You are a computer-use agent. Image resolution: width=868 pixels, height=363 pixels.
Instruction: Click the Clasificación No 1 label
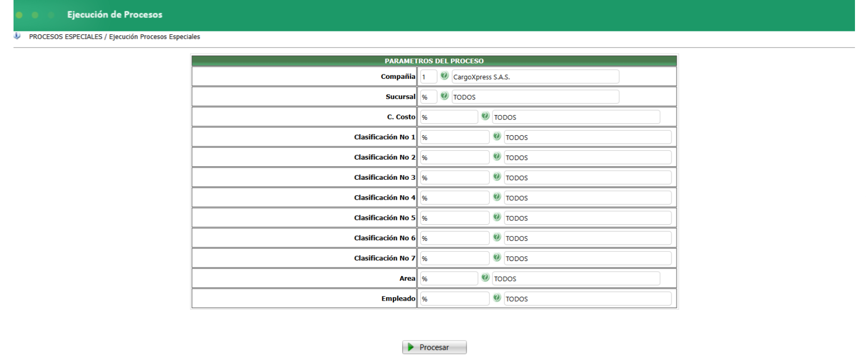[x=385, y=137]
